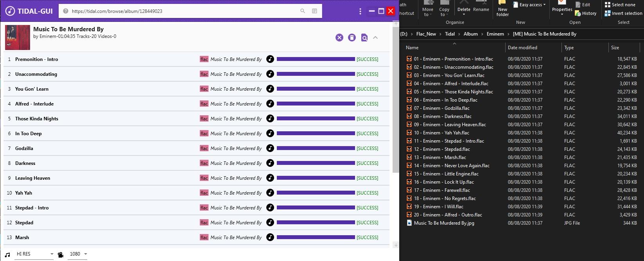
Task: Open the three-dot menu in TIDAL-GUI
Action: coord(360,11)
